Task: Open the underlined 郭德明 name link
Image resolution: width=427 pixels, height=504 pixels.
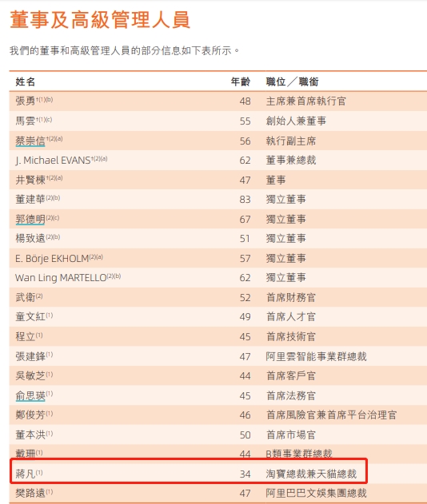Action: (x=30, y=219)
